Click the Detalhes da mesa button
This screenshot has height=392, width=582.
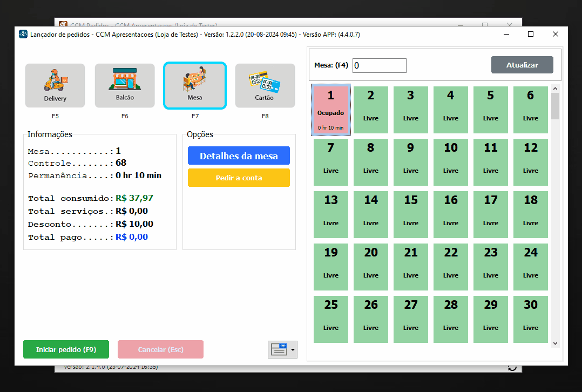(x=239, y=156)
